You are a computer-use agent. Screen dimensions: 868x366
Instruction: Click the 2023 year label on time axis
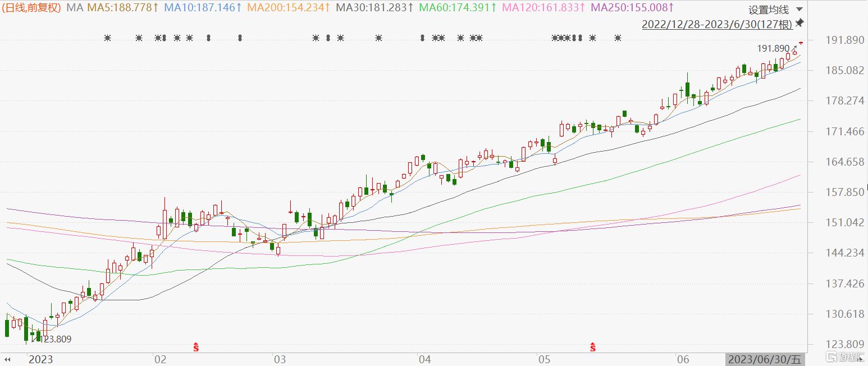(x=40, y=360)
